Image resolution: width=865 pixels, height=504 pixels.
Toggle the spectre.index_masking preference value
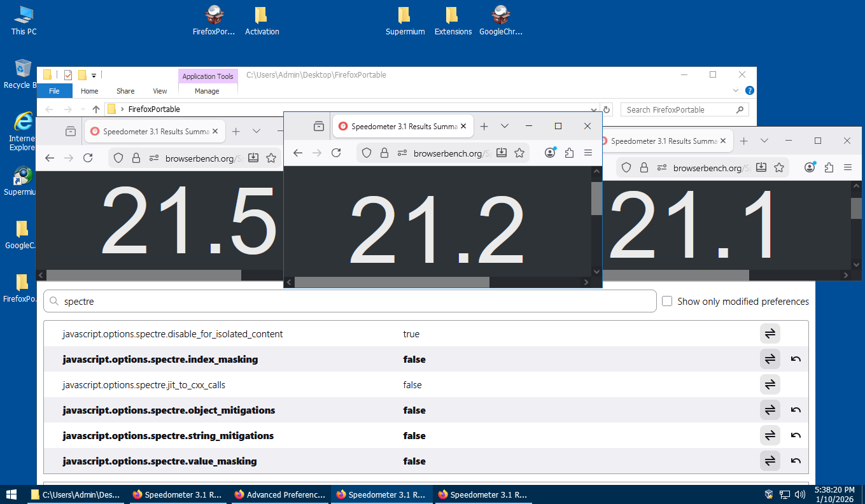(770, 360)
